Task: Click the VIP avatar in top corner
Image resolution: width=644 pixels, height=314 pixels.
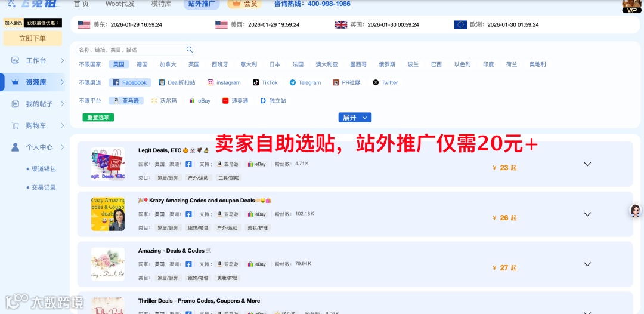Action: click(x=631, y=6)
